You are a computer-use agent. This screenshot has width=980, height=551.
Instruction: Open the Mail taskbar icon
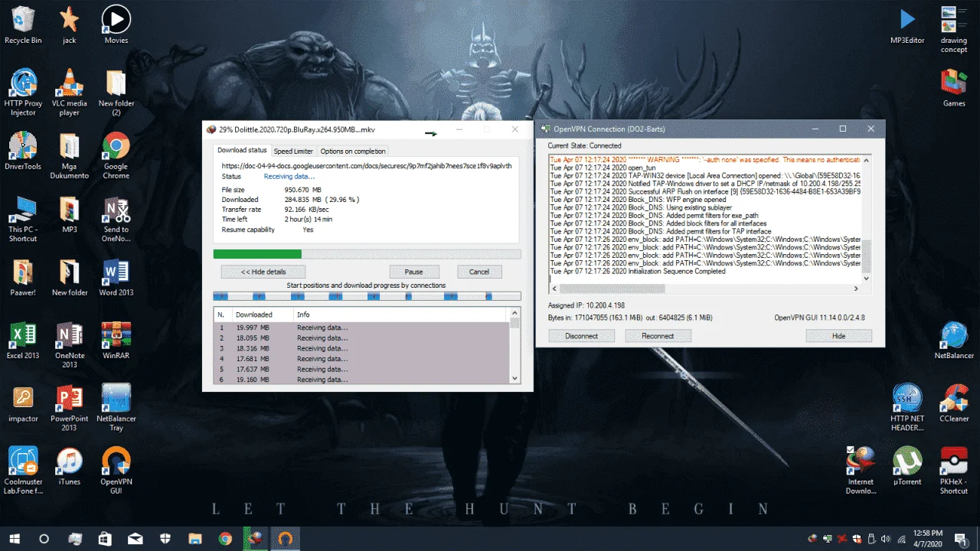(135, 539)
